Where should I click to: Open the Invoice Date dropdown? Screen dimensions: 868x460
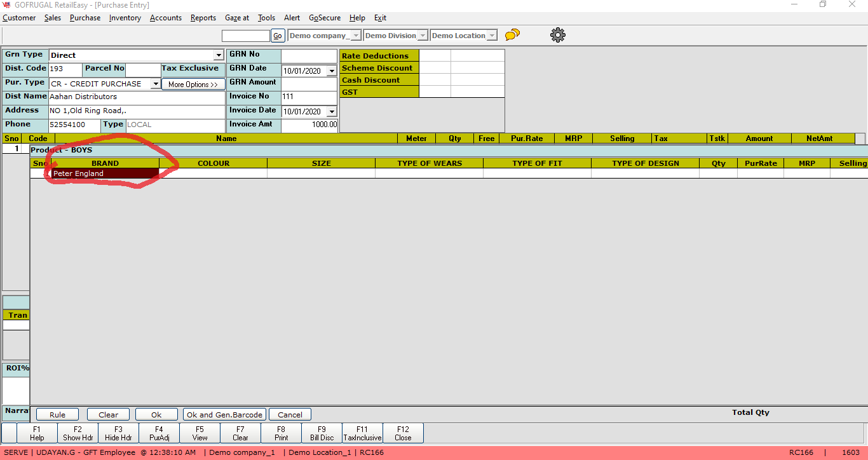coord(332,112)
